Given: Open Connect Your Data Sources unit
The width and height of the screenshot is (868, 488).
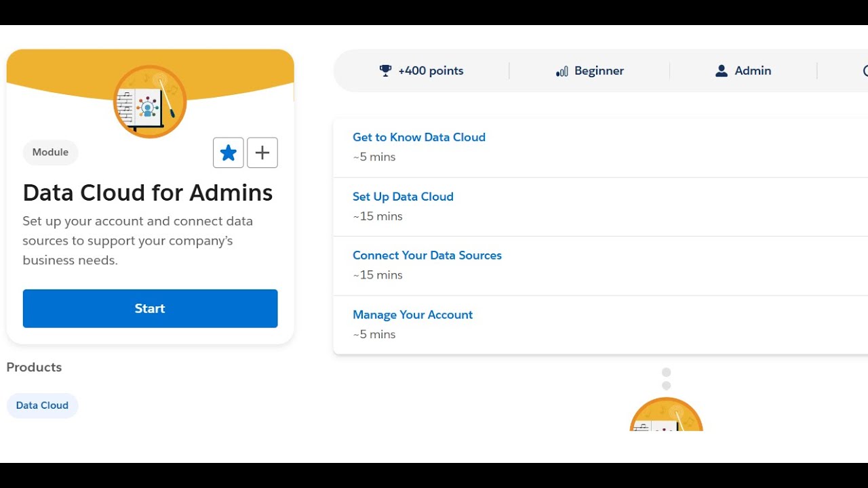Looking at the screenshot, I should 427,256.
